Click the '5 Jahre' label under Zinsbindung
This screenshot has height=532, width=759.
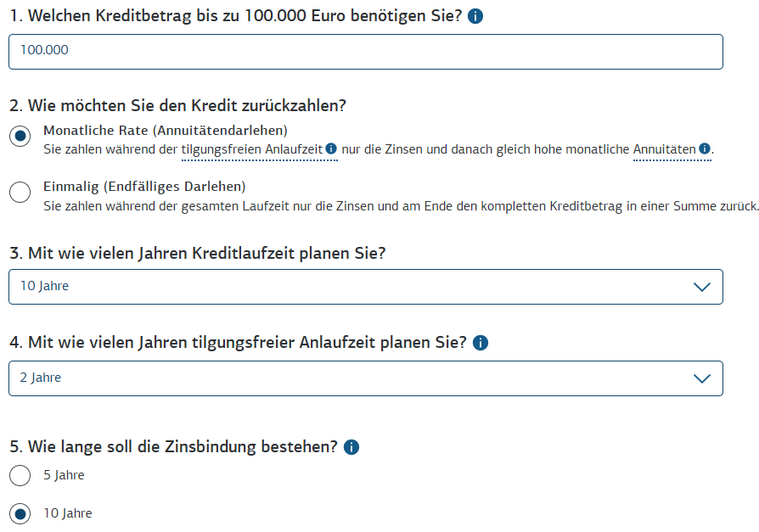pos(65,476)
